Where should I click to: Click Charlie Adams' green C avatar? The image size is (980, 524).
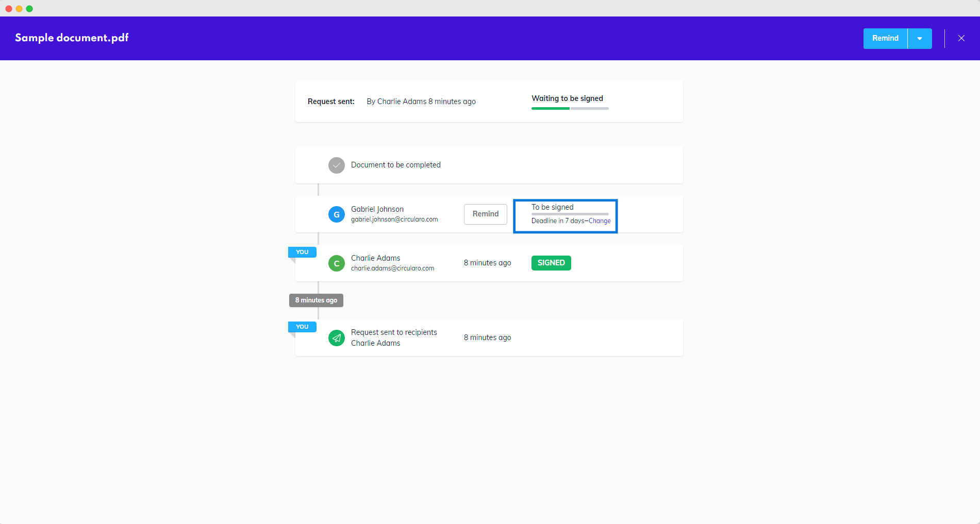336,263
